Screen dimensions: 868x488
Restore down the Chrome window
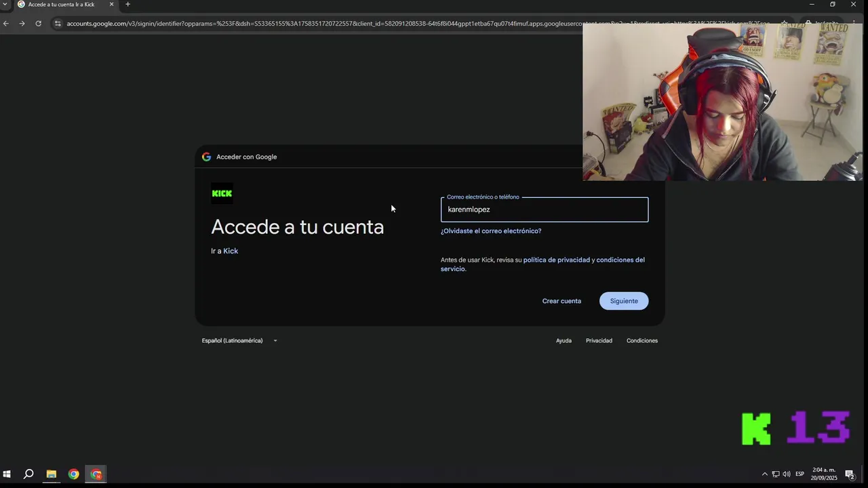pos(833,4)
